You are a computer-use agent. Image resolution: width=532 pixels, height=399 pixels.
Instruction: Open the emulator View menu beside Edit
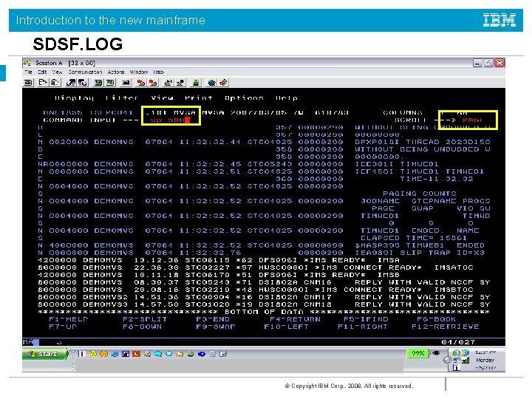(57, 72)
